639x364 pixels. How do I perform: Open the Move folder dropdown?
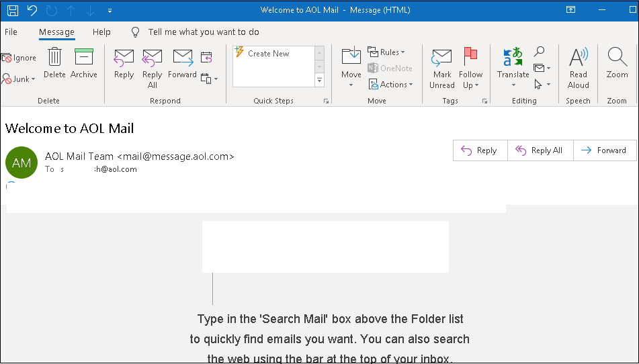[351, 68]
